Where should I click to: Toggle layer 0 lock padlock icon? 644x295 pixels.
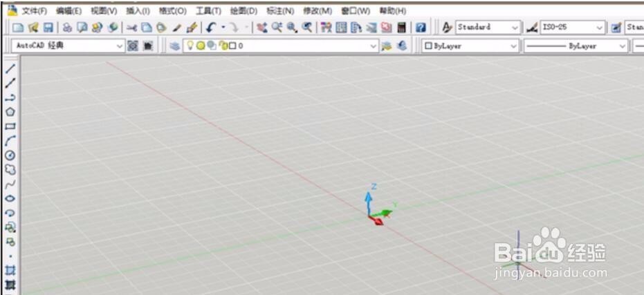223,46
